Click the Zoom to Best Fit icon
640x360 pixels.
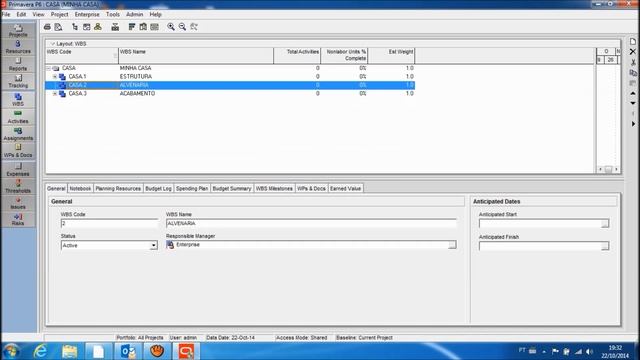tap(194, 27)
